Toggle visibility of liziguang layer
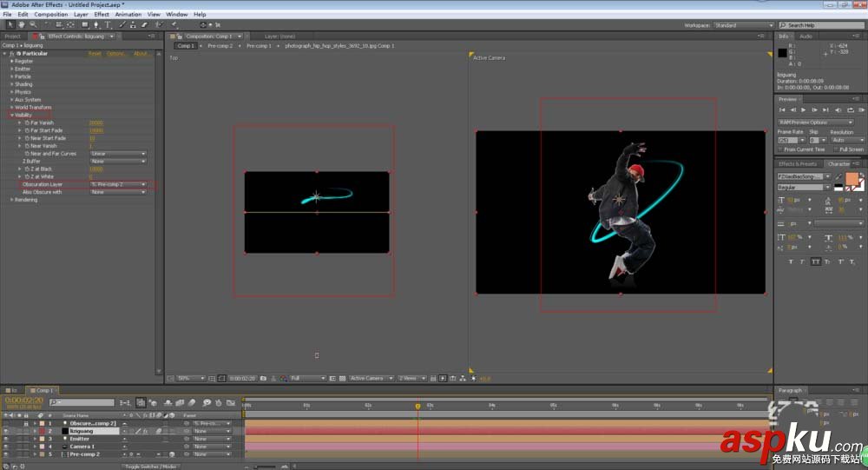This screenshot has height=470, width=868. tap(5, 431)
